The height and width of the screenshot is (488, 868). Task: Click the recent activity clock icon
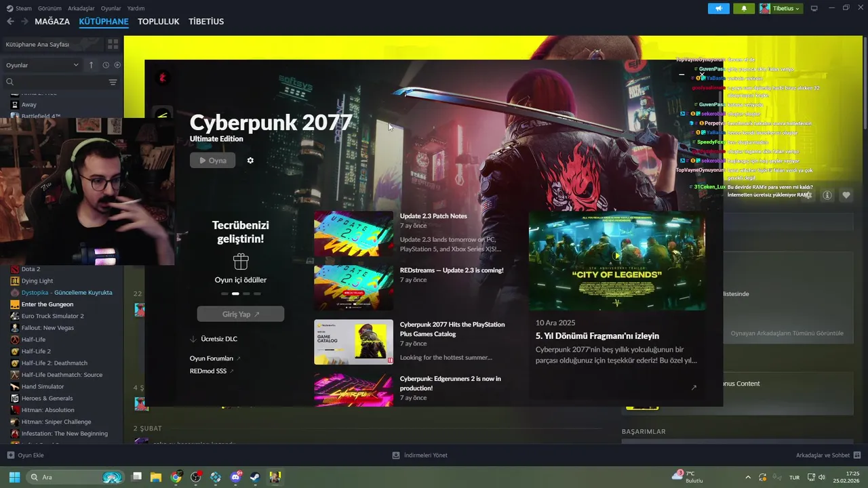coord(106,65)
